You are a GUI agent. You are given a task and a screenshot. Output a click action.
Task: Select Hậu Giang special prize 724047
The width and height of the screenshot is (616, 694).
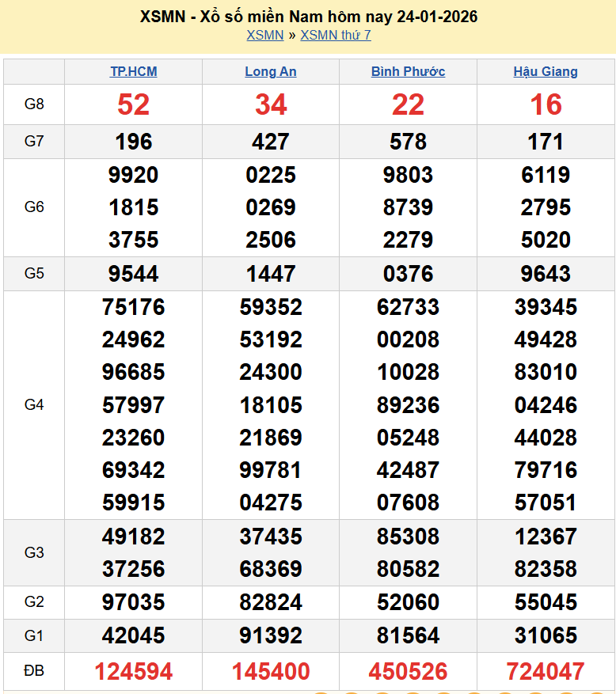(x=546, y=672)
